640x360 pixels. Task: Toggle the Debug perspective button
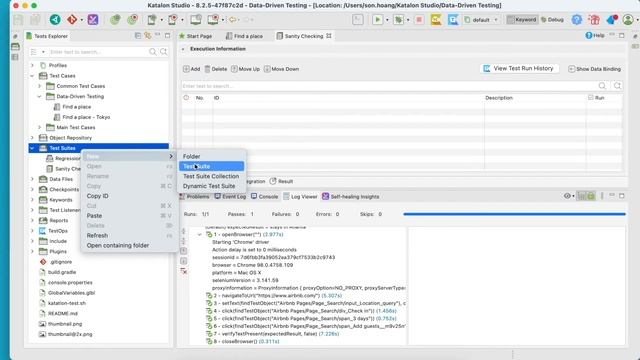click(x=552, y=20)
